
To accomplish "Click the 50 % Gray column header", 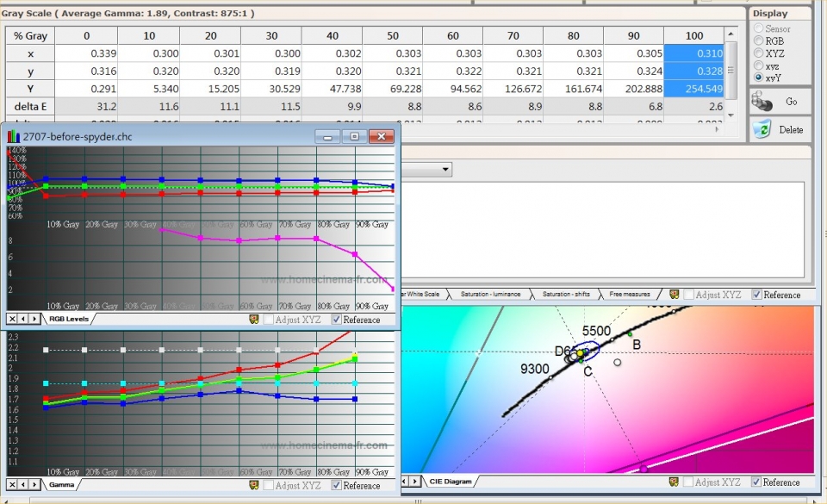I will 392,35.
